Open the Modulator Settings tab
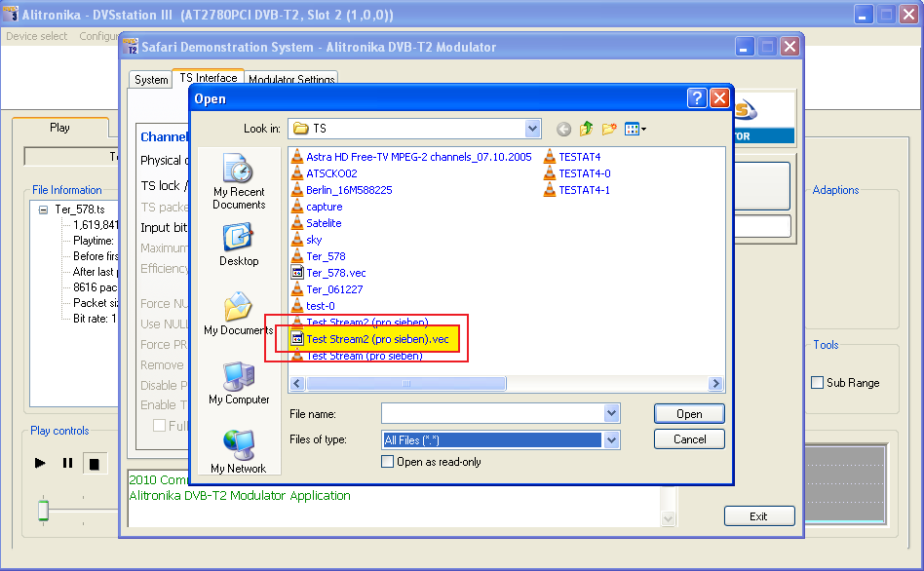 pyautogui.click(x=291, y=80)
